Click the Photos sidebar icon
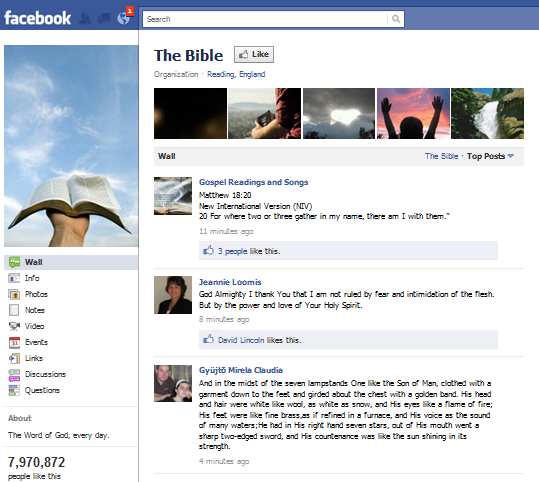Image resolution: width=539 pixels, height=482 pixels. pos(14,294)
